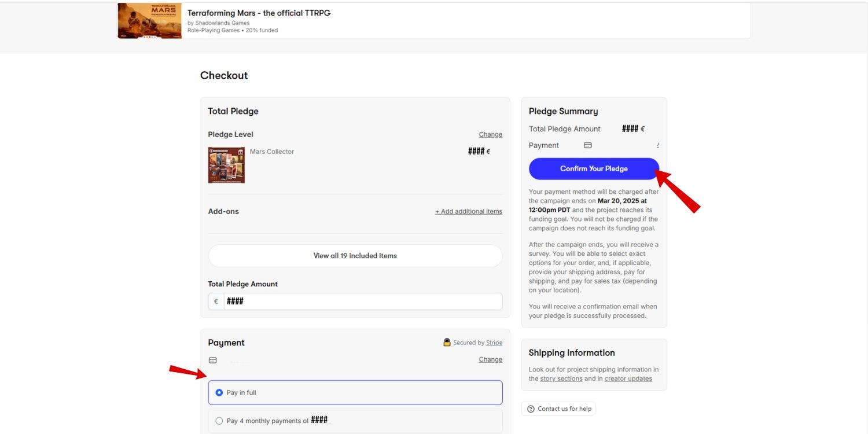Image resolution: width=868 pixels, height=434 pixels.
Task: Open the Stripe link
Action: 494,343
